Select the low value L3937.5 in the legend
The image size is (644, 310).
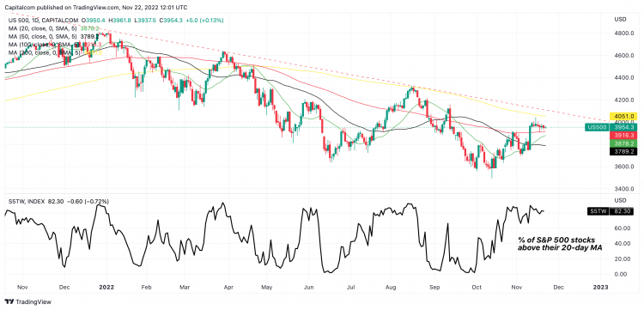tap(145, 20)
